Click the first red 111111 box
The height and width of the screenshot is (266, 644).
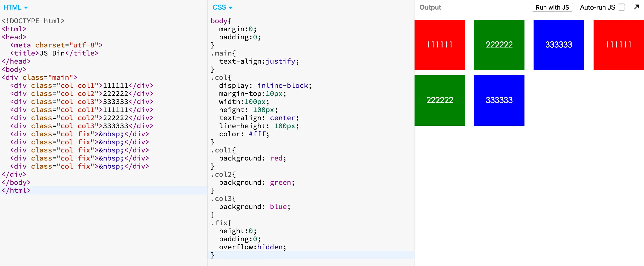pos(440,45)
